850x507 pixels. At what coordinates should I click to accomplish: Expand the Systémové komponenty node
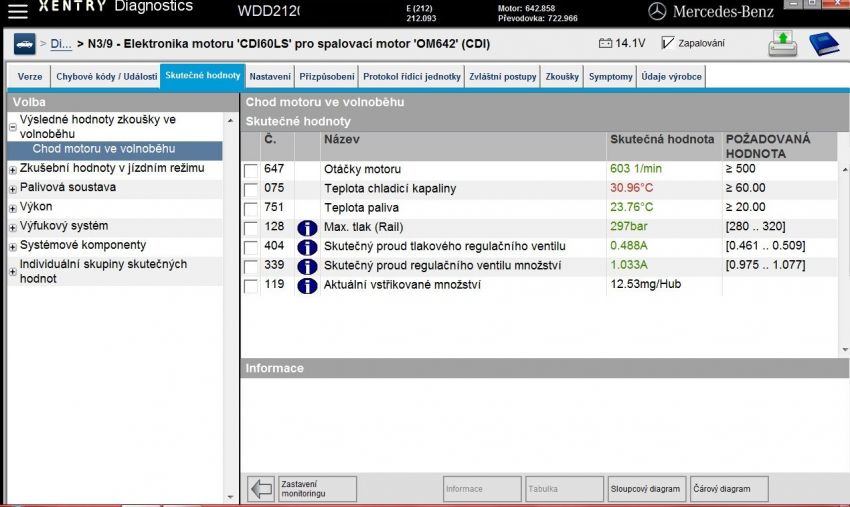(x=12, y=247)
